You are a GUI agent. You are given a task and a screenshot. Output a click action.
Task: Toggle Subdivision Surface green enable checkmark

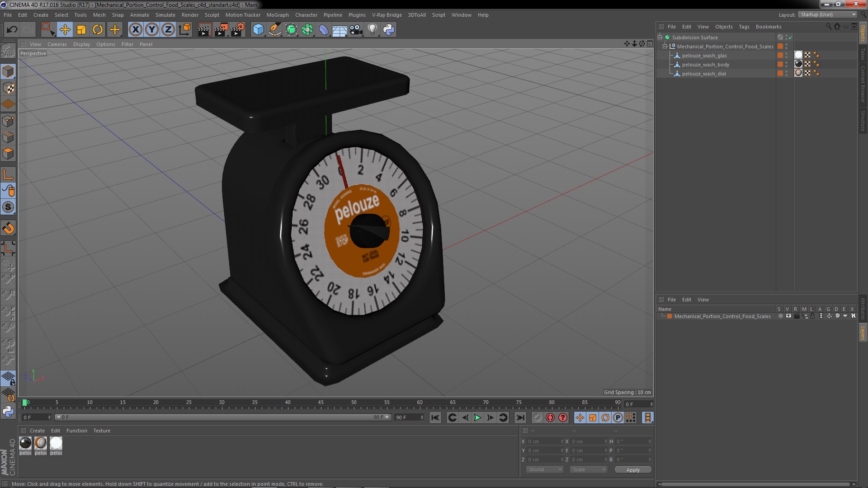click(x=791, y=38)
